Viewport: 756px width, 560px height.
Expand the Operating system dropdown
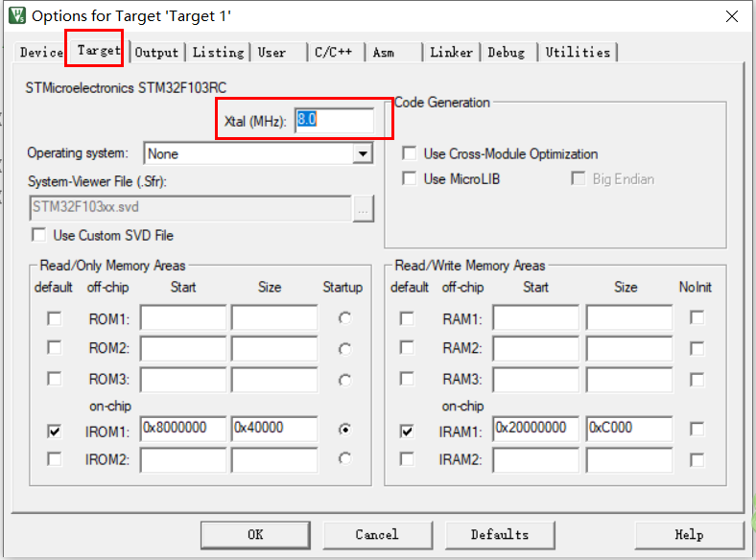click(362, 153)
